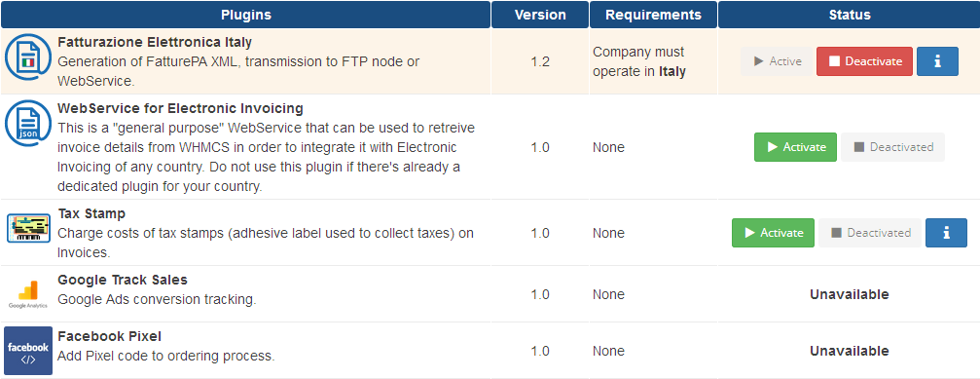Click the Version column header

click(x=540, y=15)
